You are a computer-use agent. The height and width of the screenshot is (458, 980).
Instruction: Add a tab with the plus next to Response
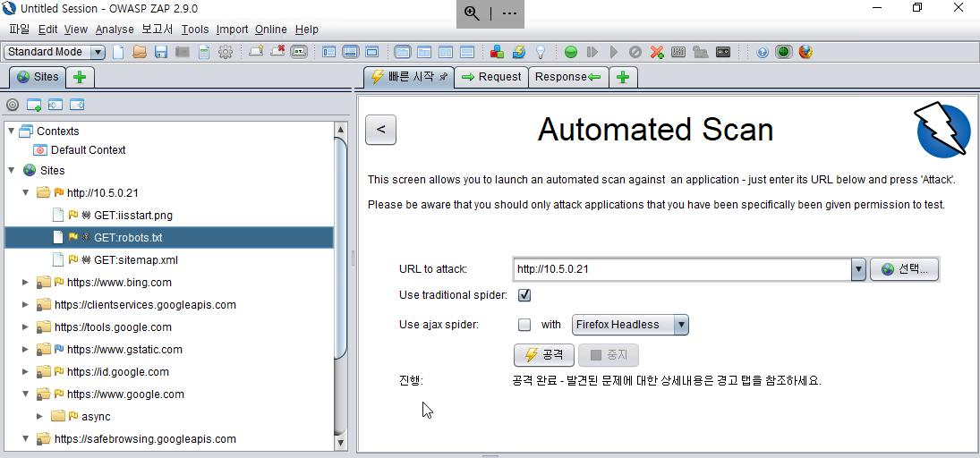click(623, 78)
